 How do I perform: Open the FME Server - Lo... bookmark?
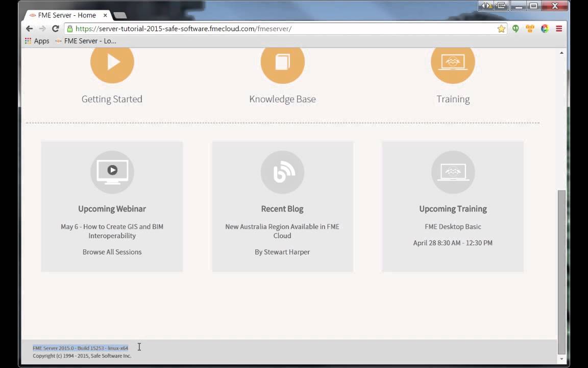pyautogui.click(x=86, y=41)
